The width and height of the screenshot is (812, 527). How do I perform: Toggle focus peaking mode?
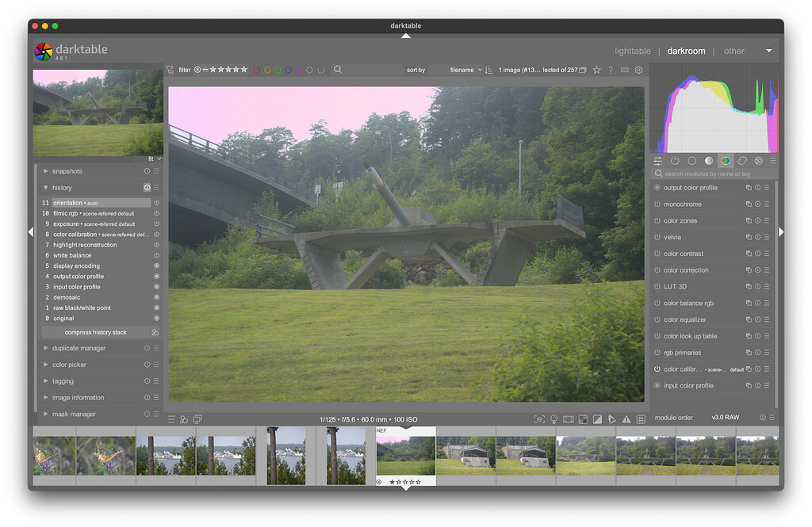(539, 418)
